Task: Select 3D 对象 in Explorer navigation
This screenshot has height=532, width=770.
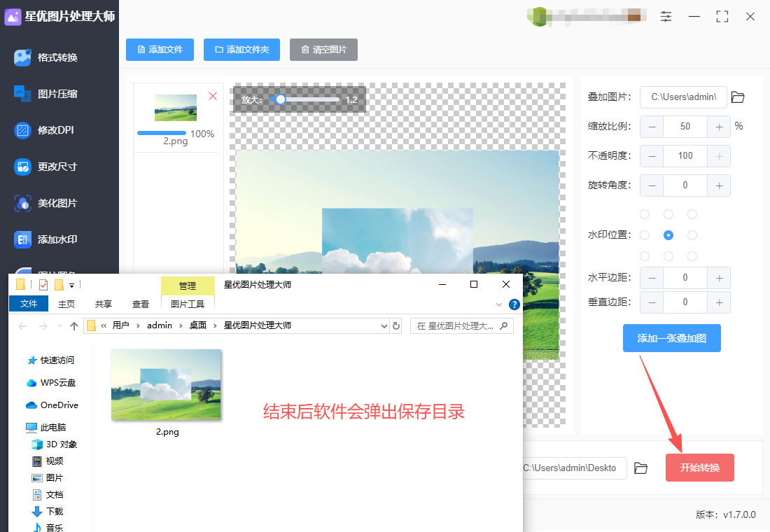Action: point(55,444)
